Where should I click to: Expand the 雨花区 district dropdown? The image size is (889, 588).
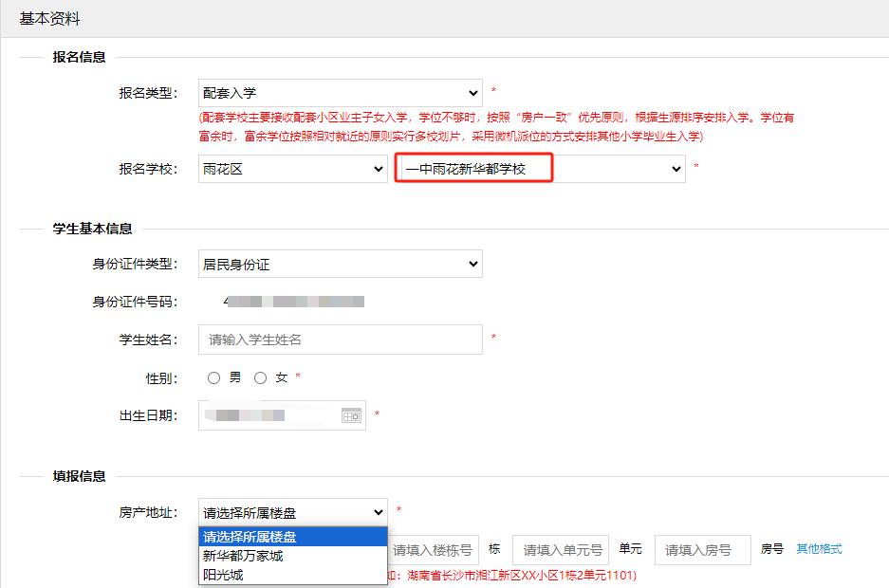(292, 169)
